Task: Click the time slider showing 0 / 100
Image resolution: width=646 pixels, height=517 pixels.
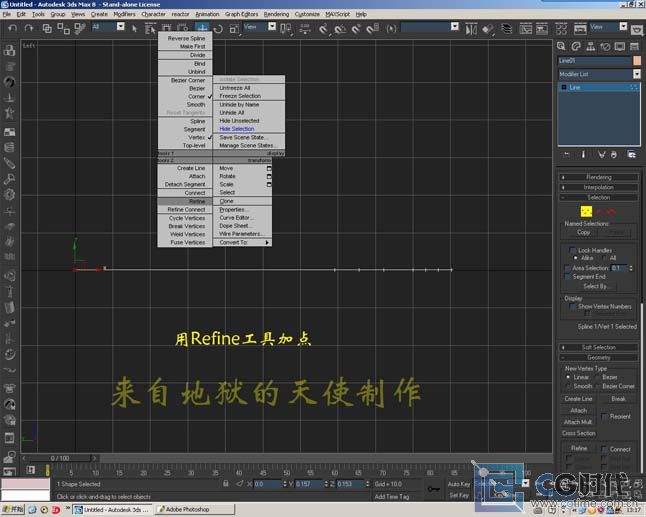Action: point(61,458)
